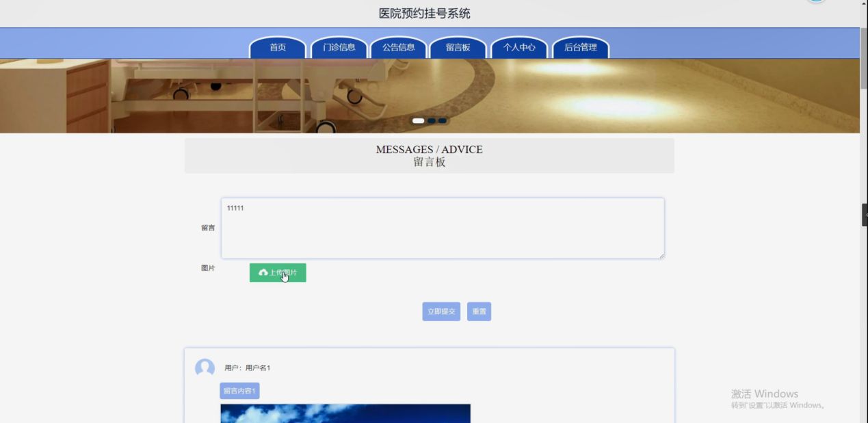868x423 pixels.
Task: Click the side panel handle on right edge
Action: 865,215
